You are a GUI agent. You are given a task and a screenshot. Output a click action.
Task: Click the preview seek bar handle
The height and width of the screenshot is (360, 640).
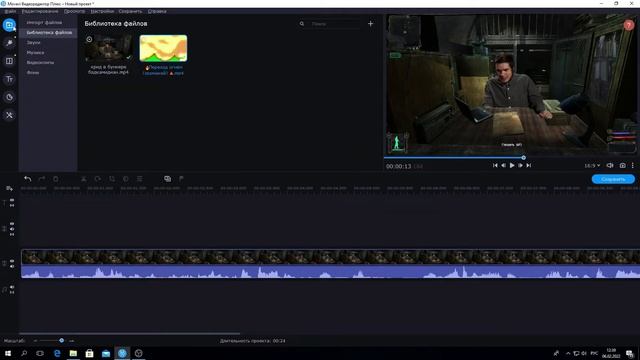pyautogui.click(x=523, y=157)
